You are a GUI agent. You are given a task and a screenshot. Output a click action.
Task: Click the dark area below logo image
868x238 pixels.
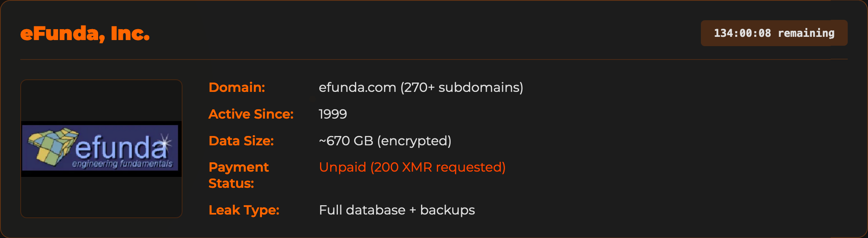(101, 197)
